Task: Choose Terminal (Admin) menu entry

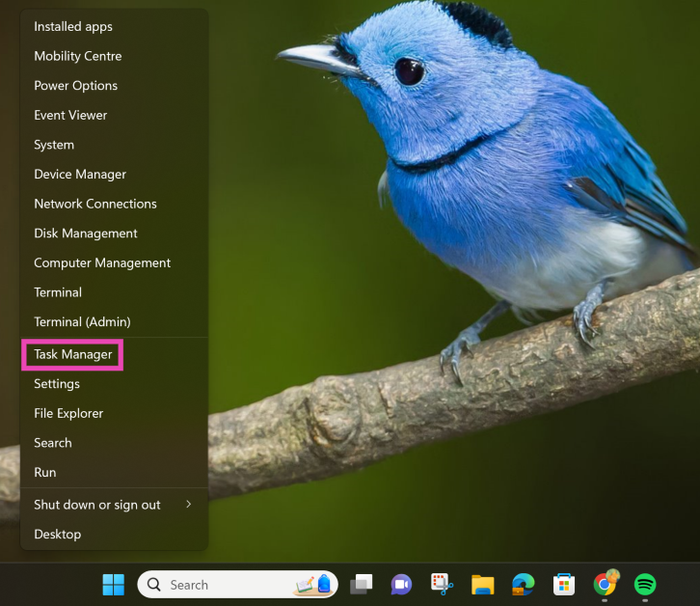Action: [x=82, y=321]
